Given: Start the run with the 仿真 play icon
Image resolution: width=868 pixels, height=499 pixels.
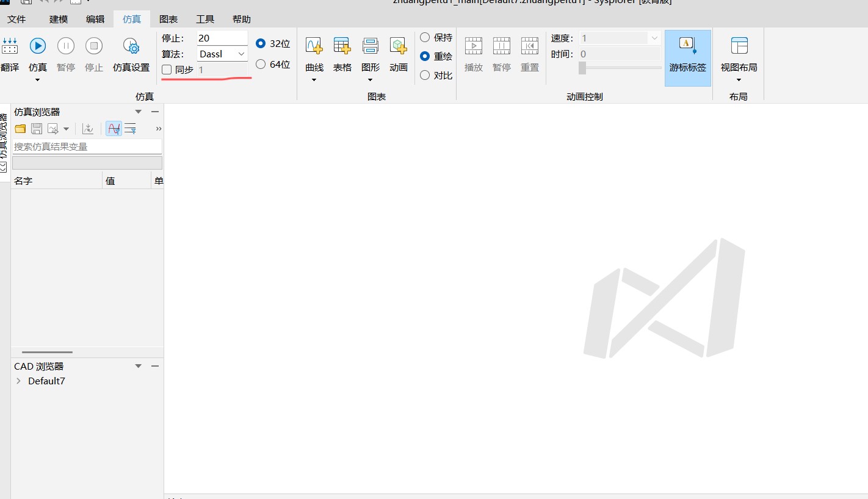Looking at the screenshot, I should (38, 46).
